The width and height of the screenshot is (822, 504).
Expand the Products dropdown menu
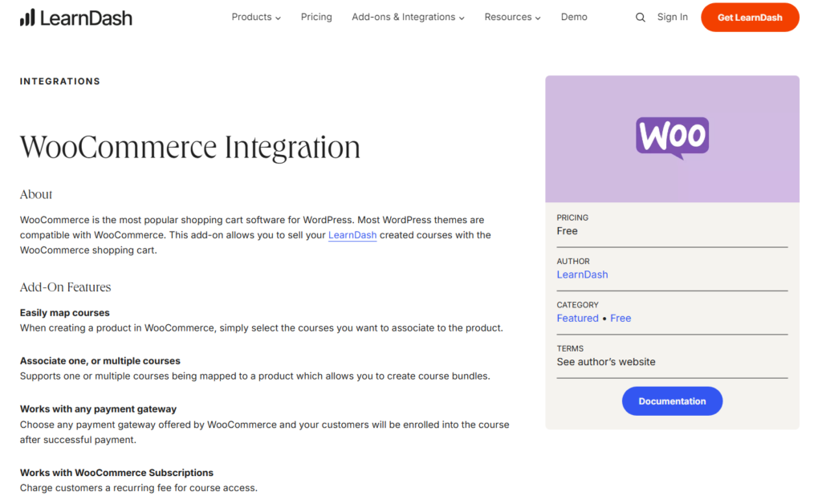click(x=256, y=18)
